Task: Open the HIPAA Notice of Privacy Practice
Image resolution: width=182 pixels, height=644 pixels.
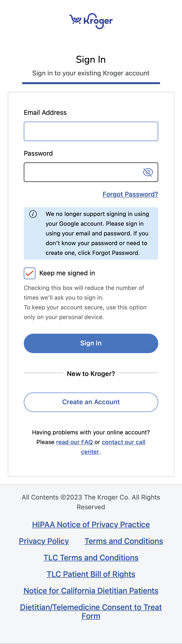Action: click(x=91, y=524)
